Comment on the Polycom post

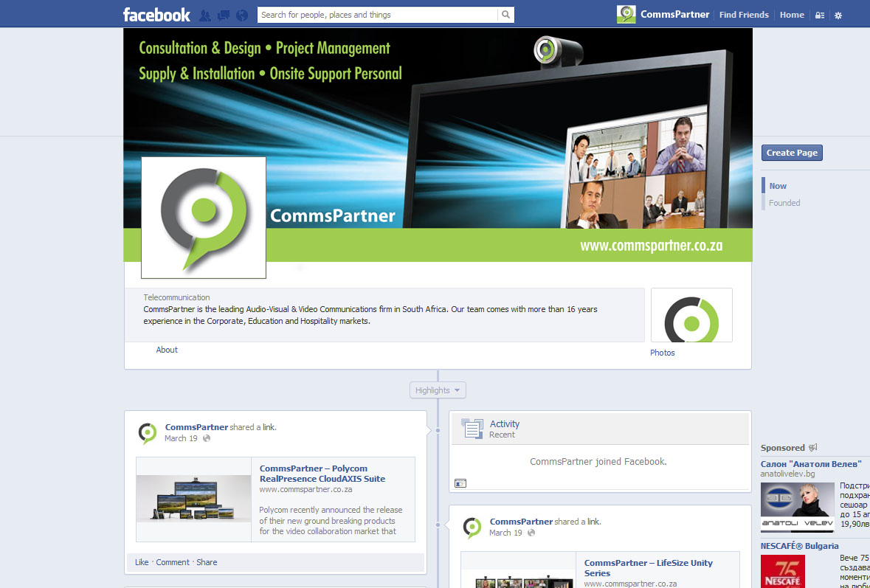[173, 562]
